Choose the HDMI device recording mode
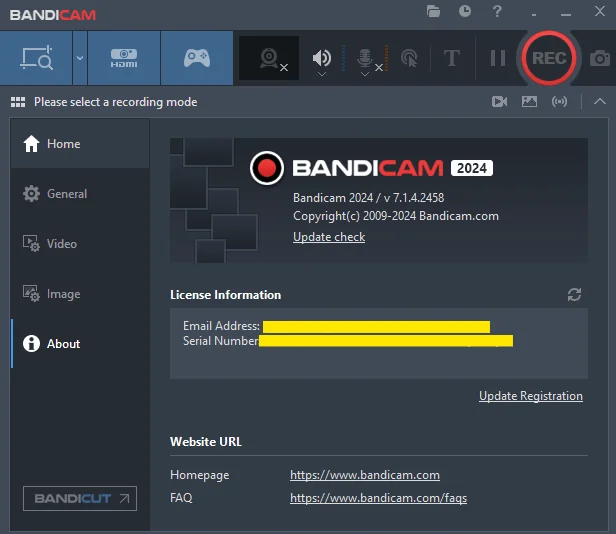 (x=124, y=58)
